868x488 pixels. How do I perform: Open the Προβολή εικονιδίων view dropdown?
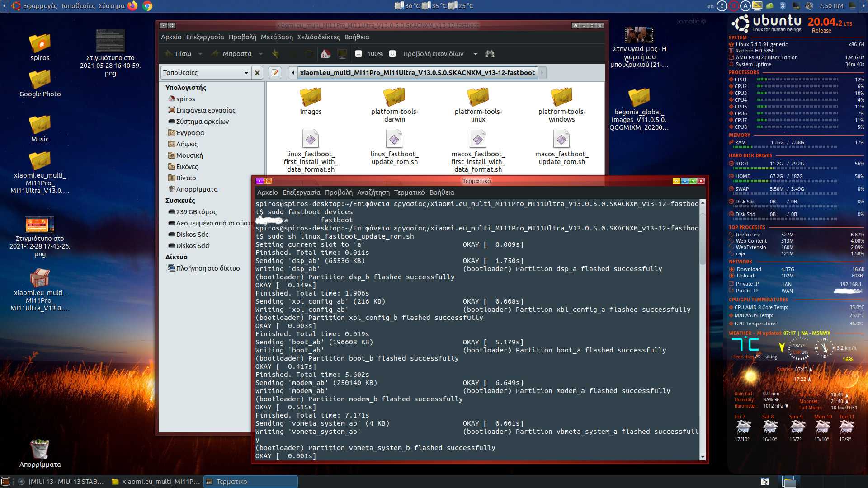pyautogui.click(x=475, y=54)
